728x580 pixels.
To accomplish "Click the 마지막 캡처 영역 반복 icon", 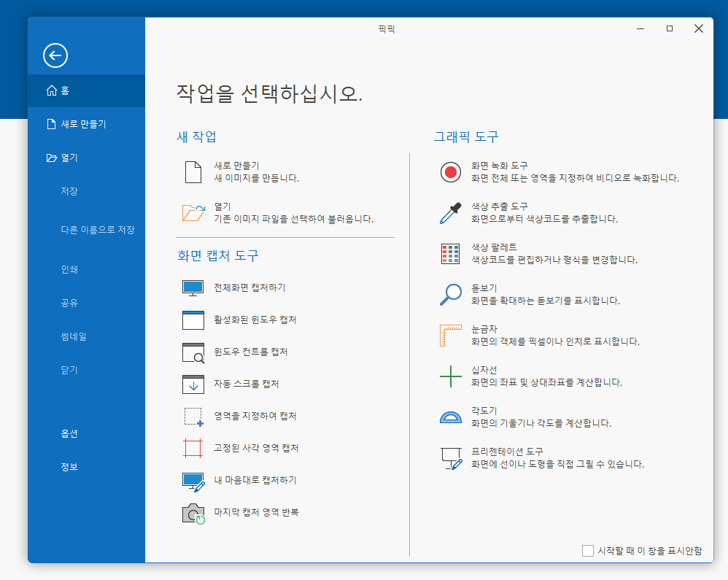I will pyautogui.click(x=192, y=512).
